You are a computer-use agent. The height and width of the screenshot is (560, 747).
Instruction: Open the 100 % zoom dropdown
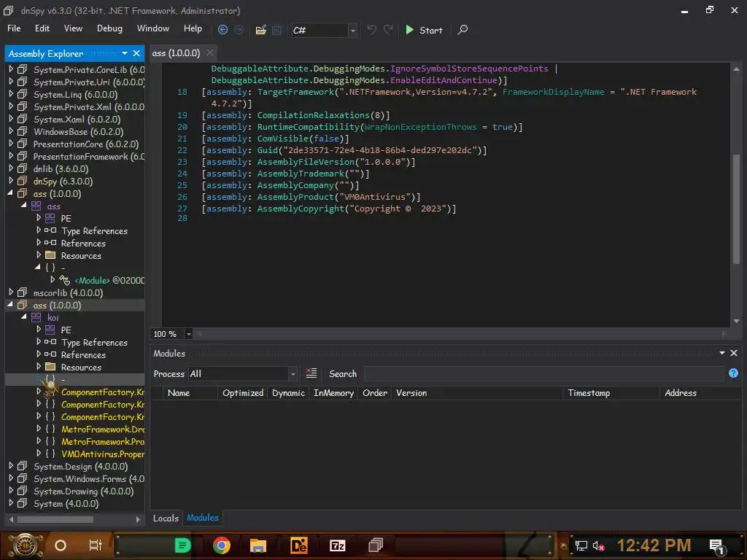click(x=189, y=334)
